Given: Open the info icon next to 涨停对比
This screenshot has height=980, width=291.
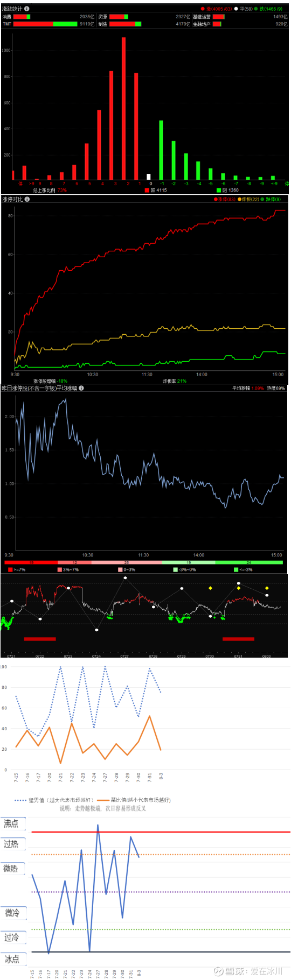Looking at the screenshot, I should (27, 199).
